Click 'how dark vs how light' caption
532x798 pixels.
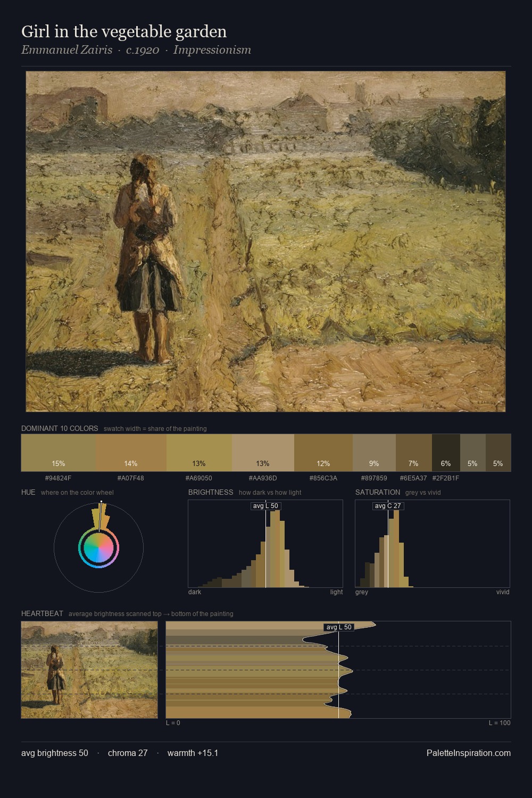click(270, 493)
